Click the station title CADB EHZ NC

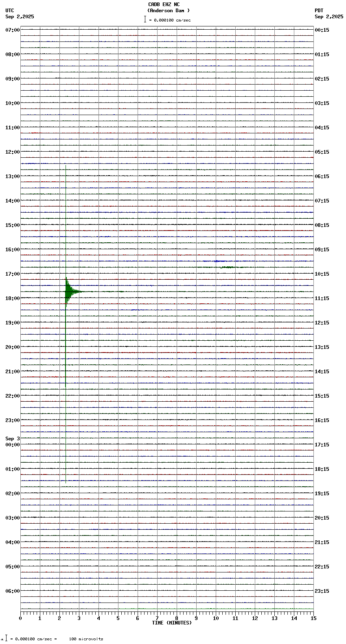pos(164,4)
